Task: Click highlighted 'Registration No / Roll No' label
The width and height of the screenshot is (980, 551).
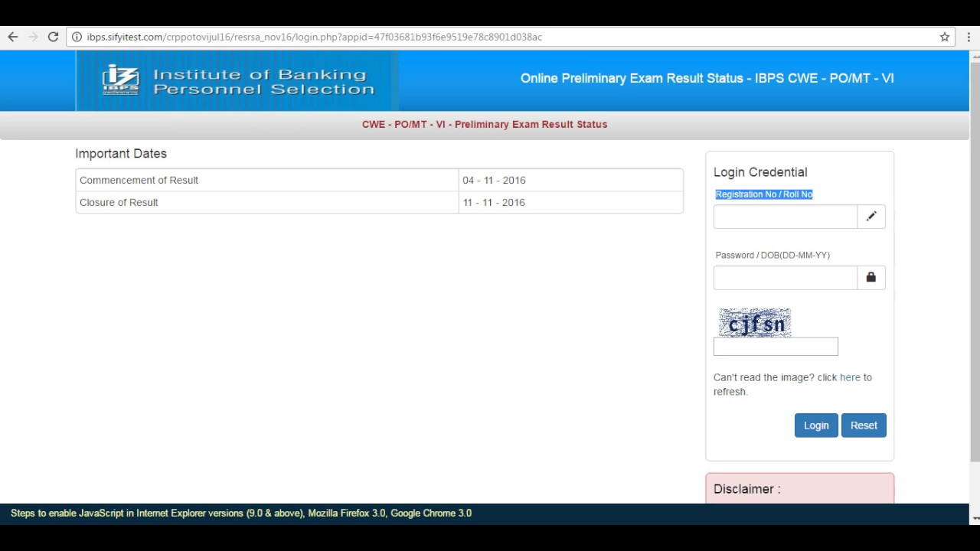Action: point(764,194)
